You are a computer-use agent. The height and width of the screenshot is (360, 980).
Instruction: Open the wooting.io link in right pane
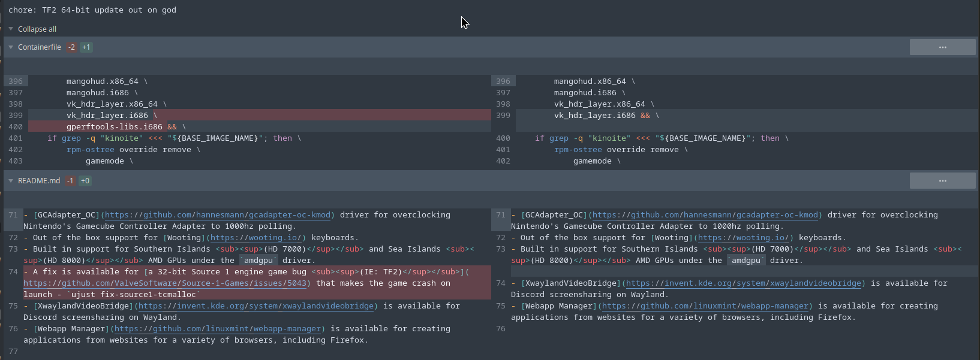[743, 238]
